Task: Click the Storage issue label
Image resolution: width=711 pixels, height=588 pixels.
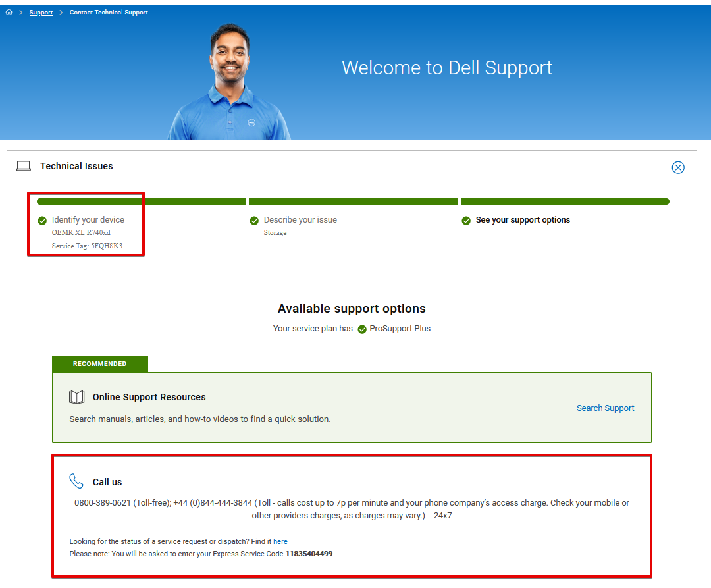Action: click(275, 233)
